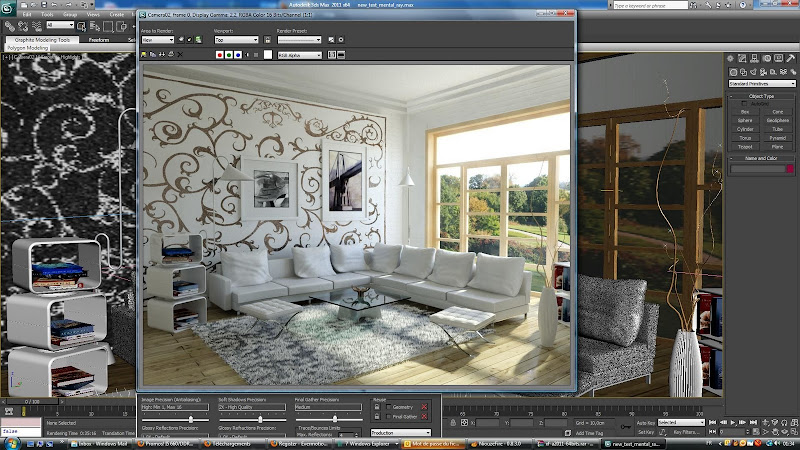The width and height of the screenshot is (800, 450).
Task: Click the keyword search box in title bar
Action: (x=649, y=5)
